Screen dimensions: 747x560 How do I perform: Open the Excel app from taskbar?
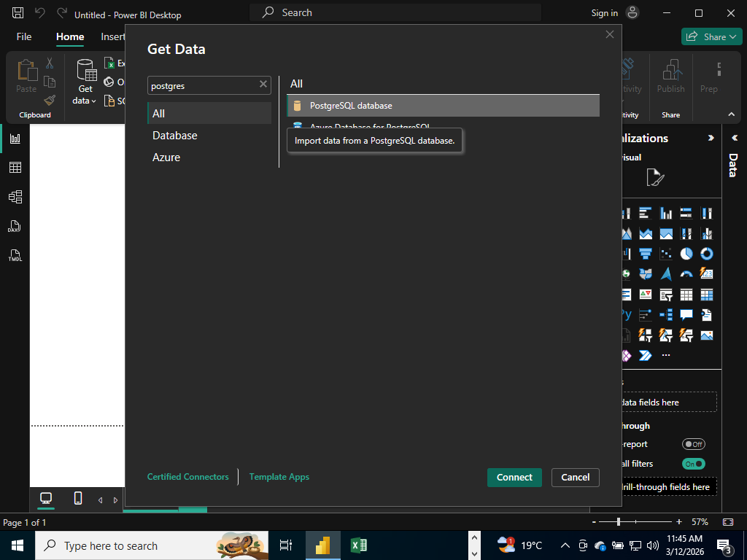tap(358, 545)
